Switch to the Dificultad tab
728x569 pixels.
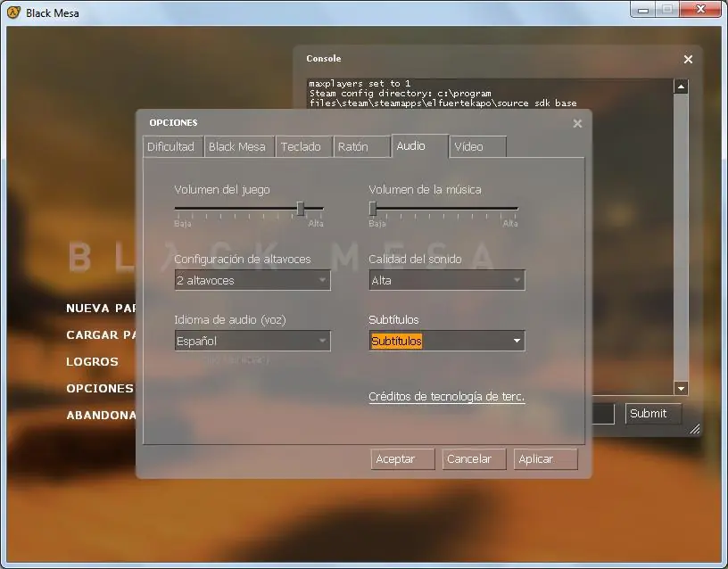(173, 146)
